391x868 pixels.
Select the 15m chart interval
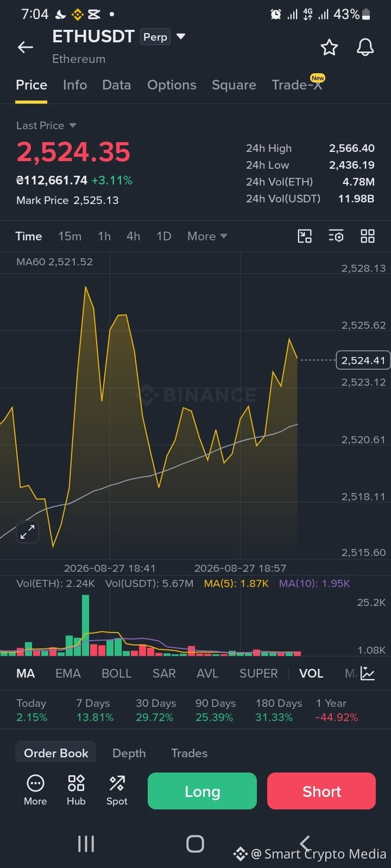tap(70, 236)
